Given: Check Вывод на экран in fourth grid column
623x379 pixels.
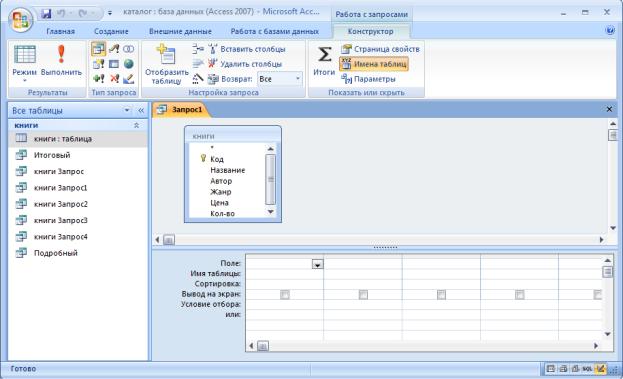Looking at the screenshot, I should pos(520,294).
